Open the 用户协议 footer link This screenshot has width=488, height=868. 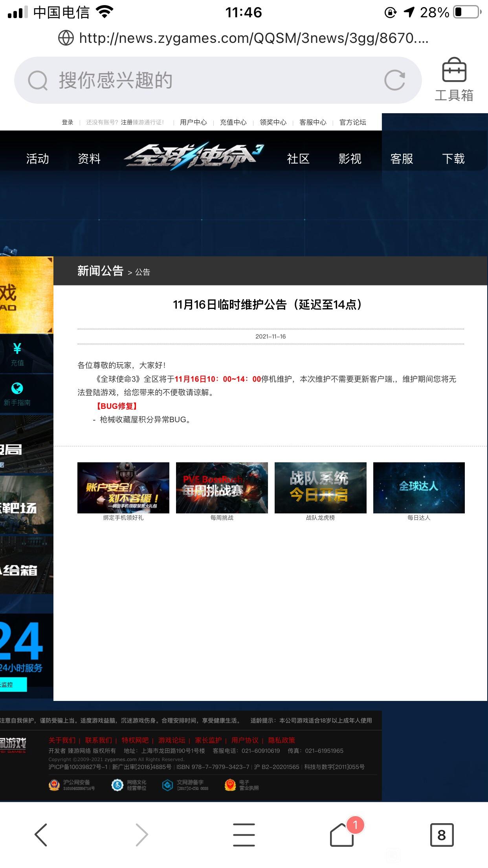tap(245, 740)
